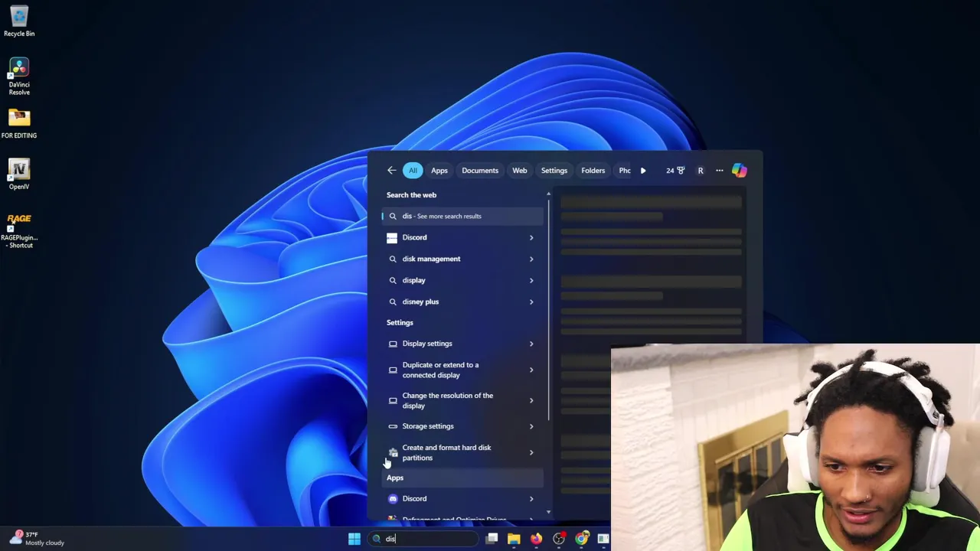Click the results list scrollbar
The width and height of the screenshot is (980, 551).
(x=548, y=308)
